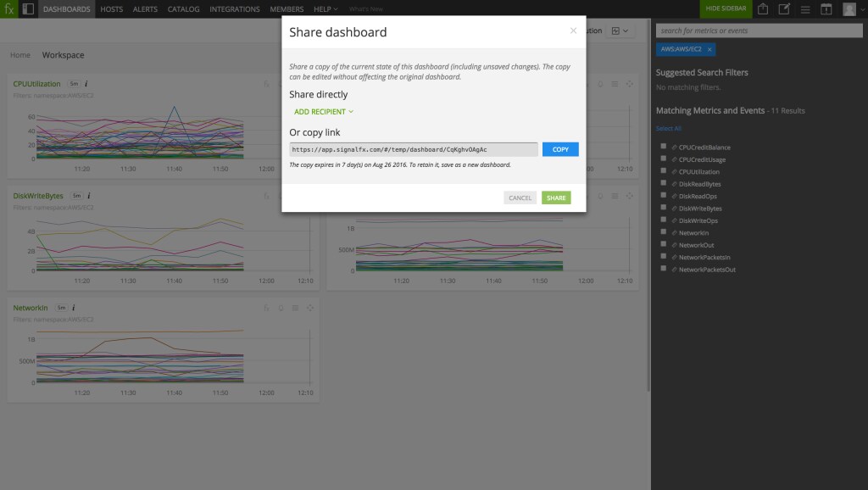This screenshot has width=868, height=490.
Task: Click the share link URL field
Action: click(414, 149)
